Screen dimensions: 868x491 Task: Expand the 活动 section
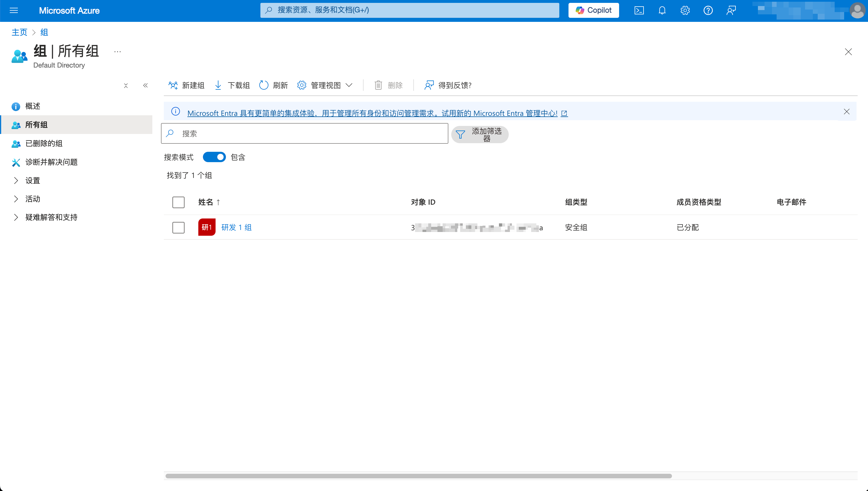point(32,199)
